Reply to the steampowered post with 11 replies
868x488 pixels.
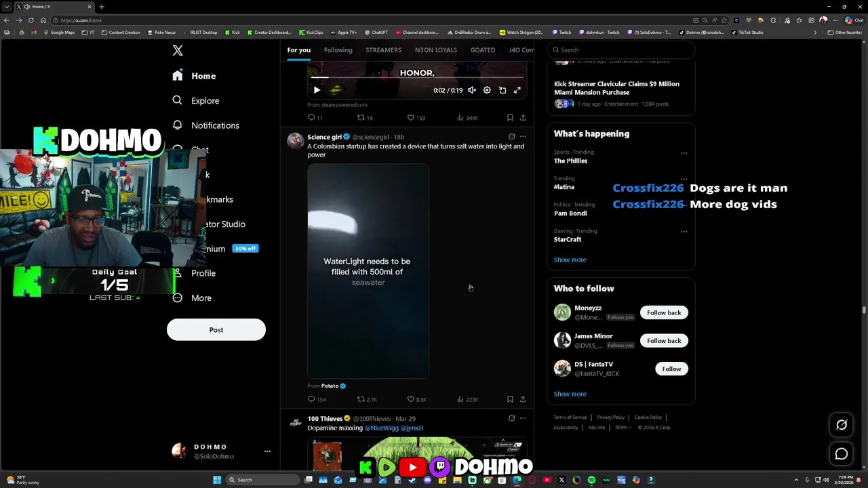(315, 118)
